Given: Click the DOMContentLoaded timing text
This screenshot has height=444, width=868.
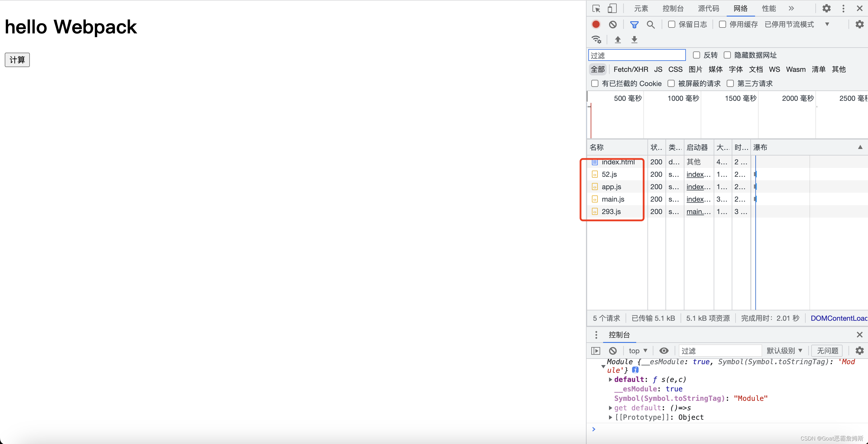Looking at the screenshot, I should coord(839,318).
